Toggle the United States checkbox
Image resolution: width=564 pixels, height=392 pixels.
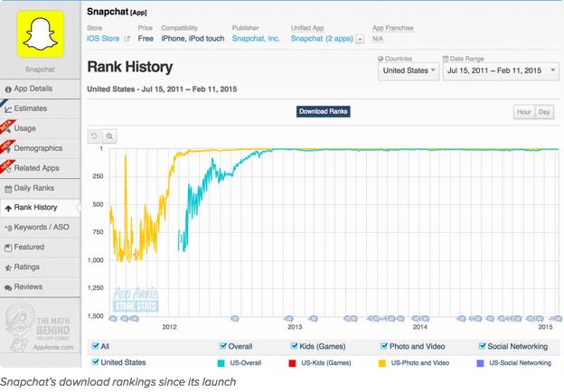click(95, 362)
